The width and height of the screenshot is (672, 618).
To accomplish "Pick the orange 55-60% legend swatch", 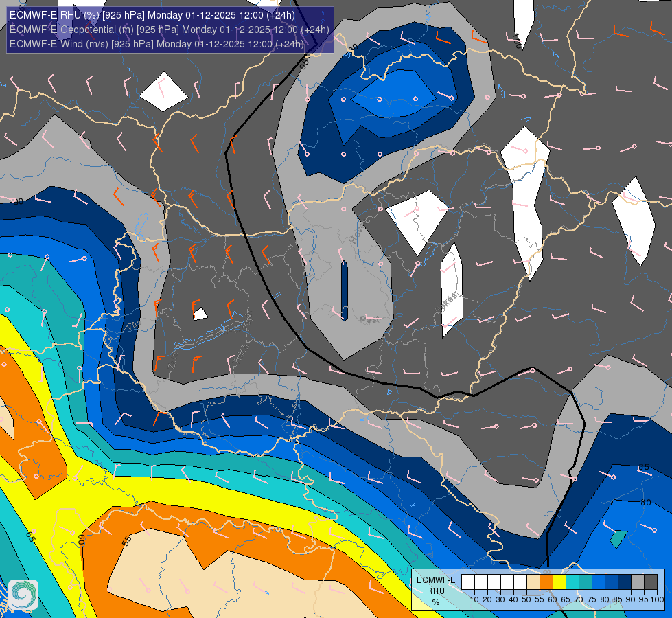I will pos(546,582).
